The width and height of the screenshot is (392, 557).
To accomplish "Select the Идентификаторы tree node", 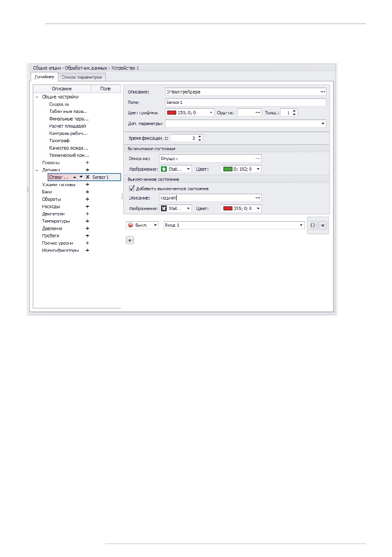I will pos(60,250).
